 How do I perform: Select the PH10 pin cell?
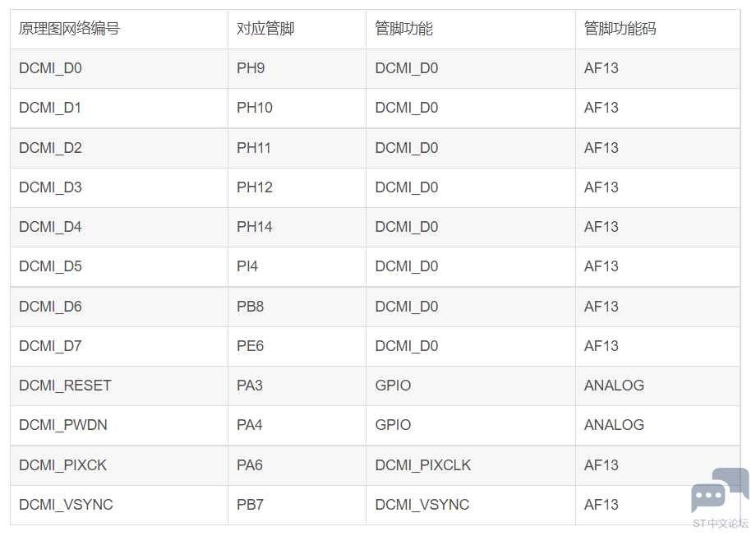[x=297, y=108]
